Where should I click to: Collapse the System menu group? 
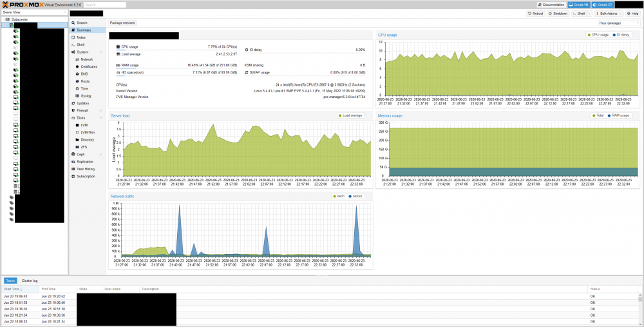(101, 52)
